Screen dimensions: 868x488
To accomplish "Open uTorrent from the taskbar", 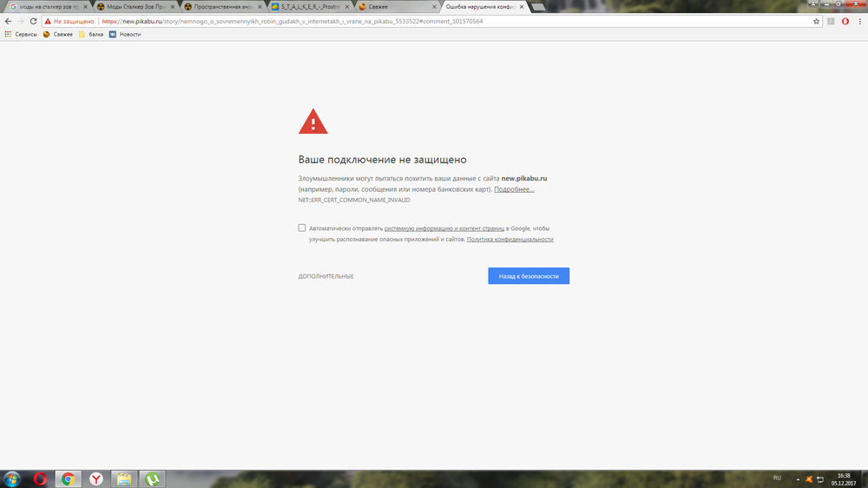I will (153, 478).
